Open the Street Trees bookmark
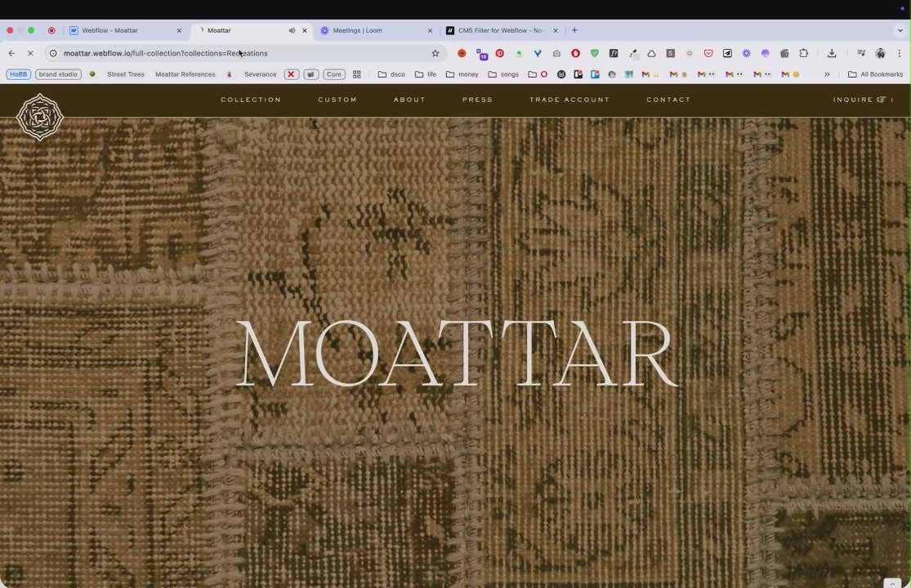This screenshot has width=911, height=588. (126, 74)
